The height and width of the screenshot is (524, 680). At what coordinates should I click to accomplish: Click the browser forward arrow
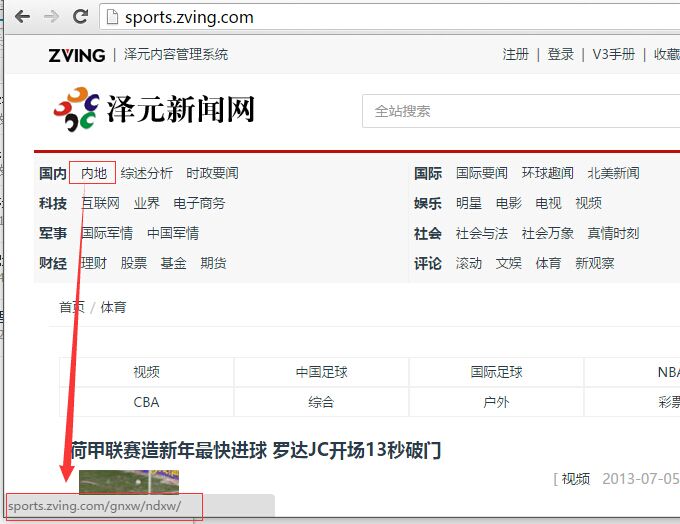pos(51,17)
